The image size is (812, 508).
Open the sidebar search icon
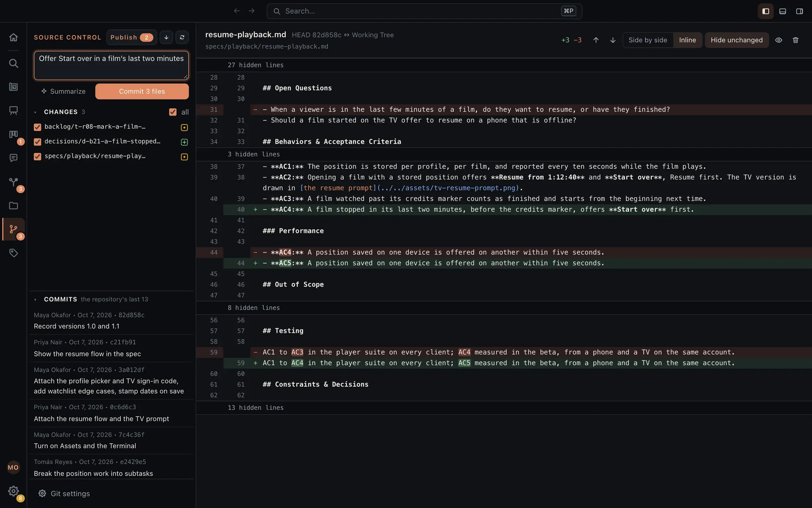[x=14, y=63]
